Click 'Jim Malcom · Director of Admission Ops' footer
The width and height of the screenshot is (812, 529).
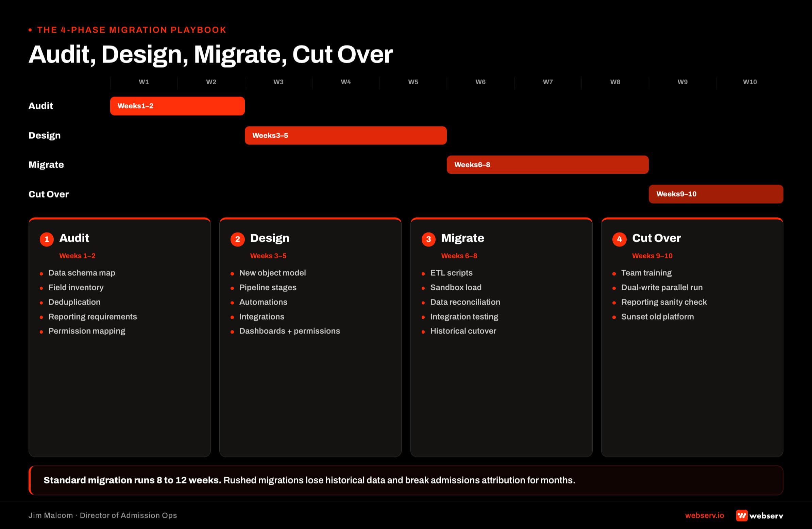[x=103, y=515]
